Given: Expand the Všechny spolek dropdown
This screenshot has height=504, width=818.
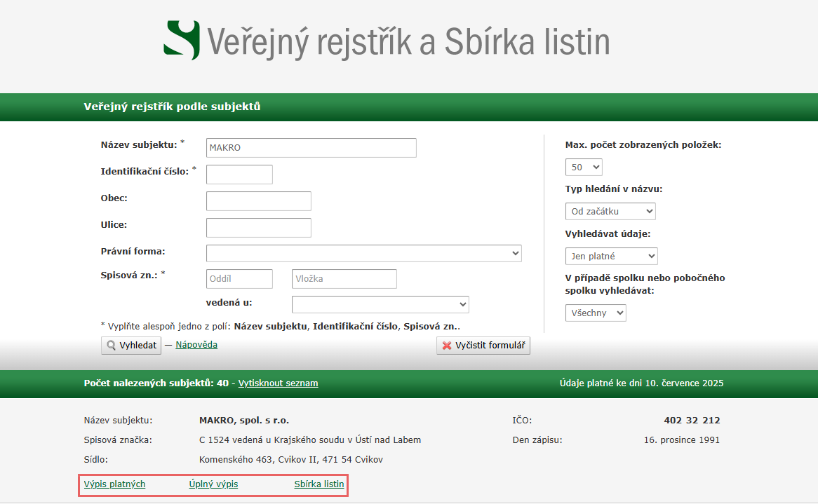Looking at the screenshot, I should click(x=595, y=313).
